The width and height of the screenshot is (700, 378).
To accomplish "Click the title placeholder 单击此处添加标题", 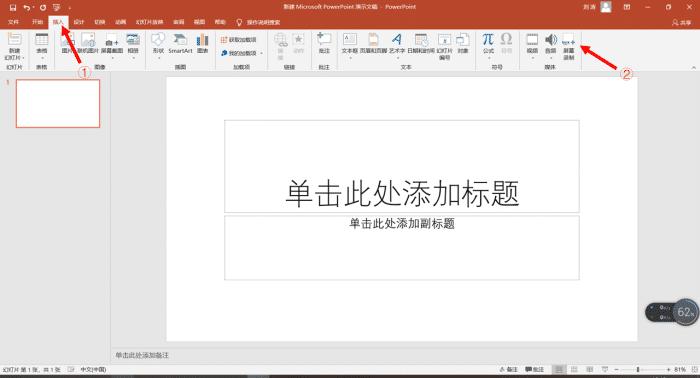I will [x=402, y=166].
